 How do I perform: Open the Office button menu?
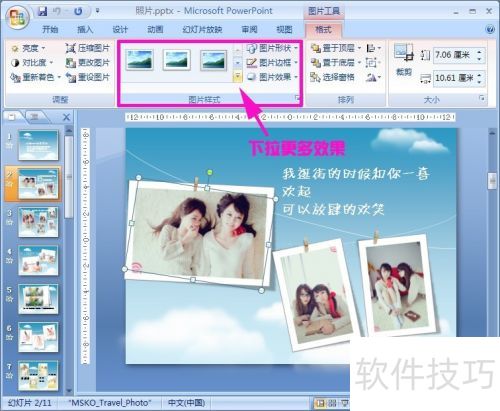point(17,17)
